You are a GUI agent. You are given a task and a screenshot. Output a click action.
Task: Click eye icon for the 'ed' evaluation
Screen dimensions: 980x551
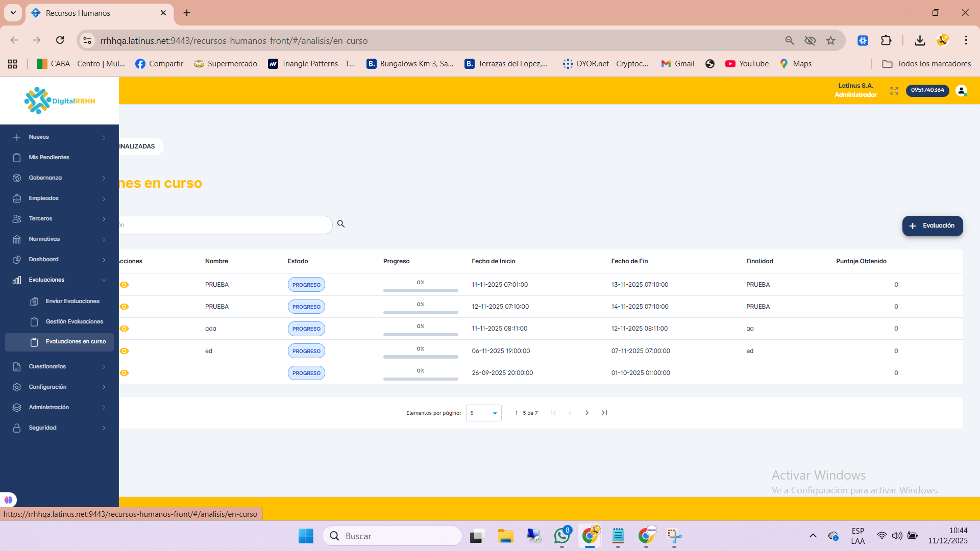[124, 351]
